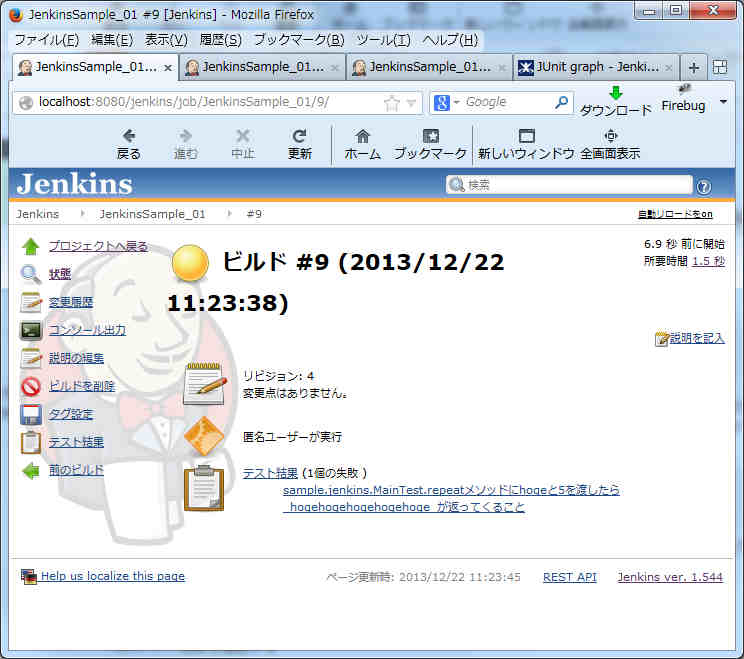Go to the home page (ホーム)

coord(363,136)
